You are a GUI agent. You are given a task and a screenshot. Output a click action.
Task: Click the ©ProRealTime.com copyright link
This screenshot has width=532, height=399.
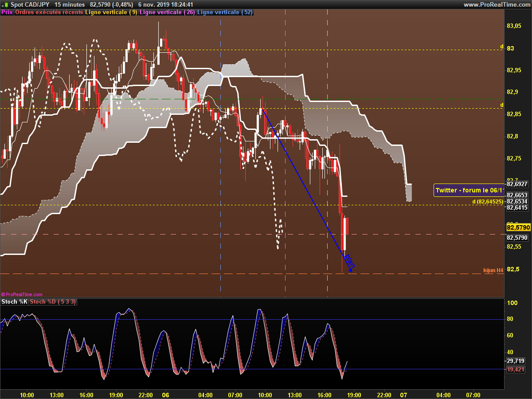click(x=22, y=294)
